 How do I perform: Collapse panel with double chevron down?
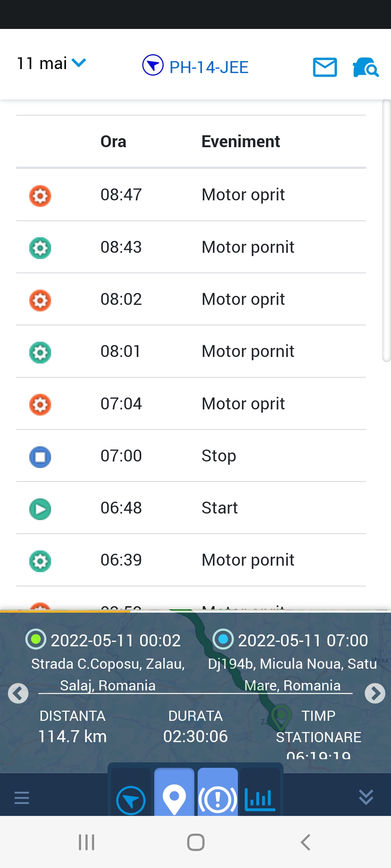coord(366,797)
